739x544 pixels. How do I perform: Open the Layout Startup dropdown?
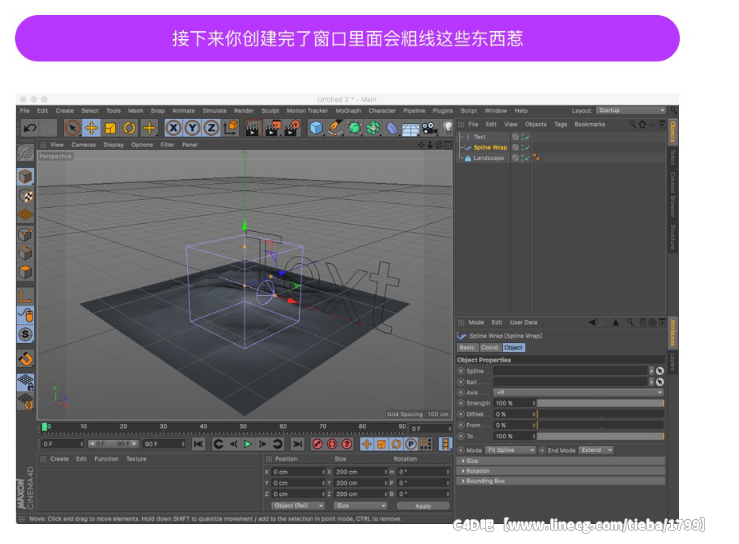631,110
